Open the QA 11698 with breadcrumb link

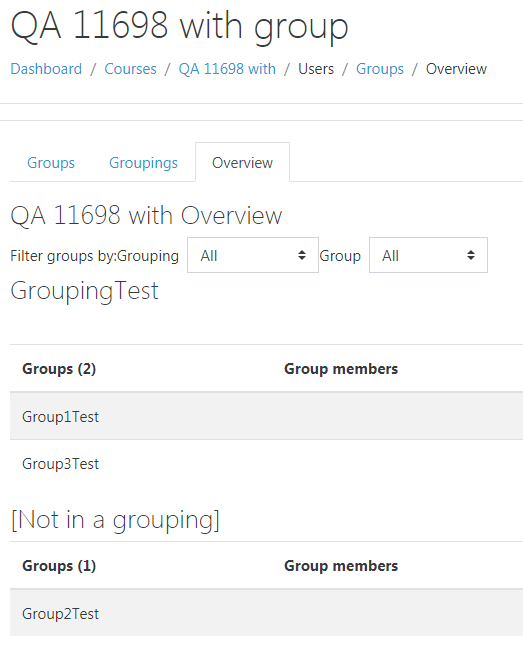227,69
